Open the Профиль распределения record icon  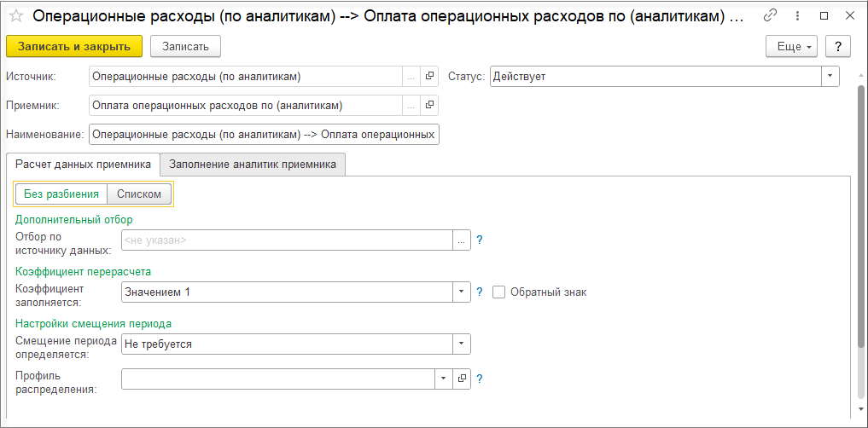point(463,379)
